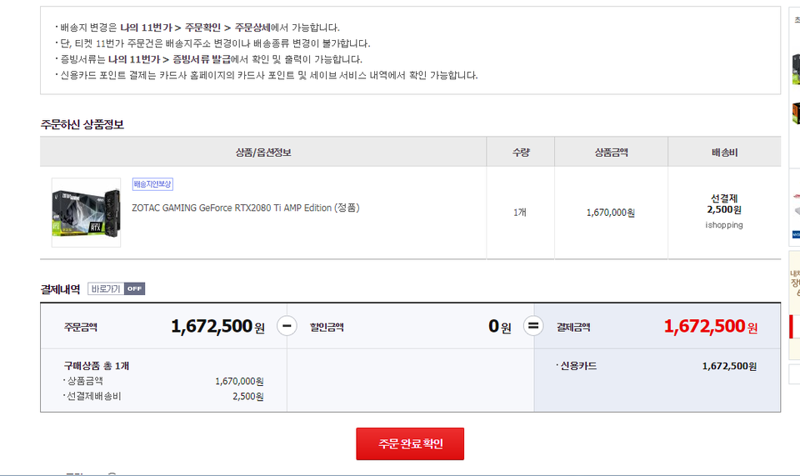Click the equals circle icon before 결제금액
800x476 pixels.
(x=533, y=325)
